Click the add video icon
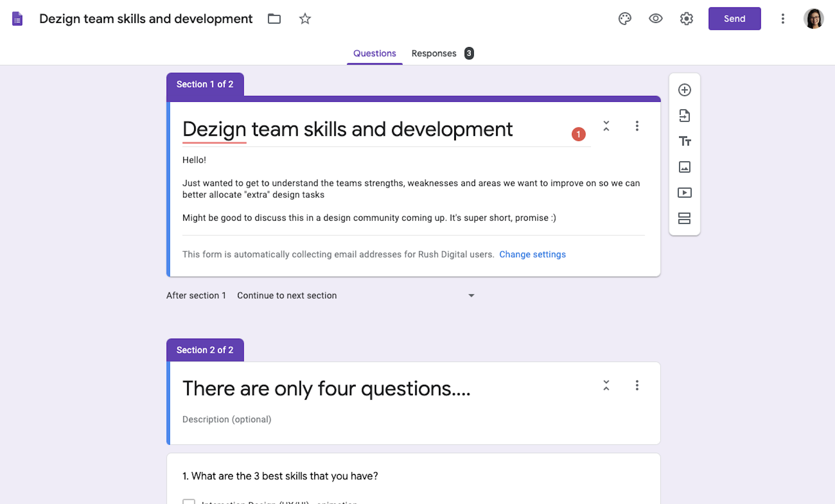Viewport: 835px width, 504px height. [684, 193]
